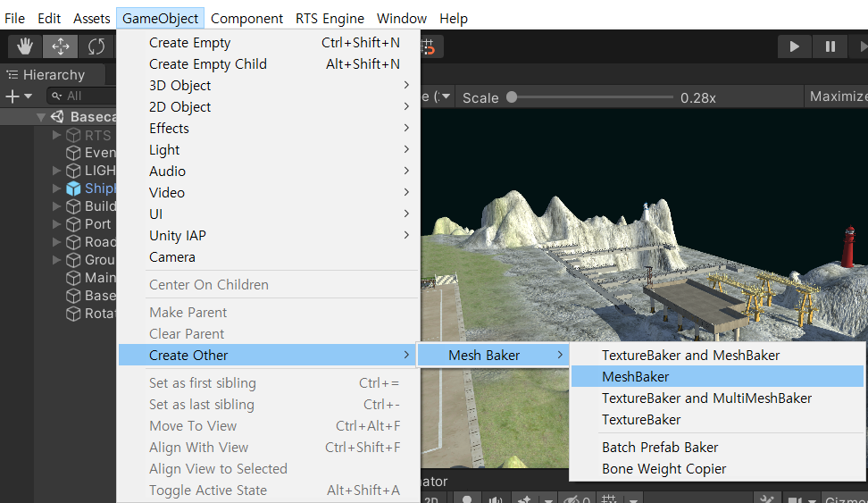868x503 pixels.
Task: Open the File menu
Action: 15,18
